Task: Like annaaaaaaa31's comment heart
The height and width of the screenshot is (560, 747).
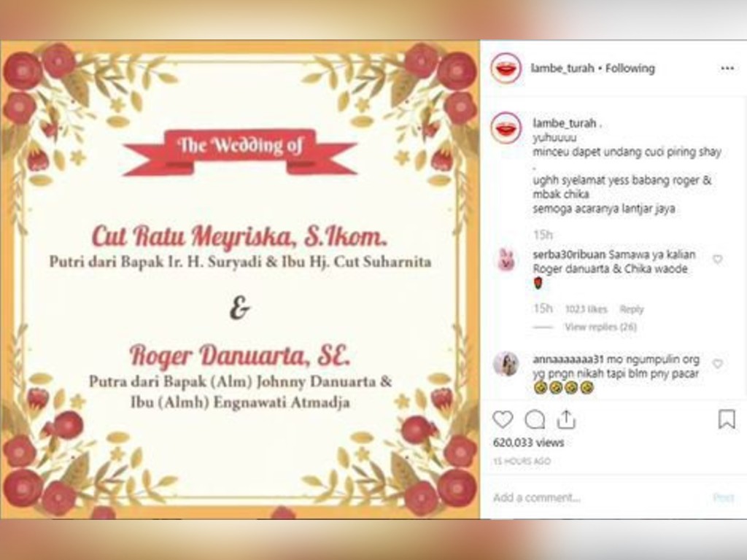Action: tap(718, 364)
